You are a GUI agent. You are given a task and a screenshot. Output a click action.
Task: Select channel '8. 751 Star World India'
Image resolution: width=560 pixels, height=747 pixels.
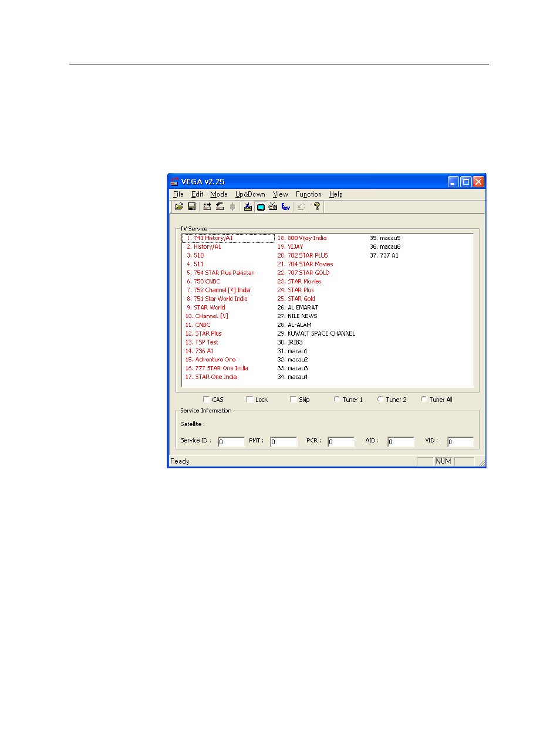217,299
